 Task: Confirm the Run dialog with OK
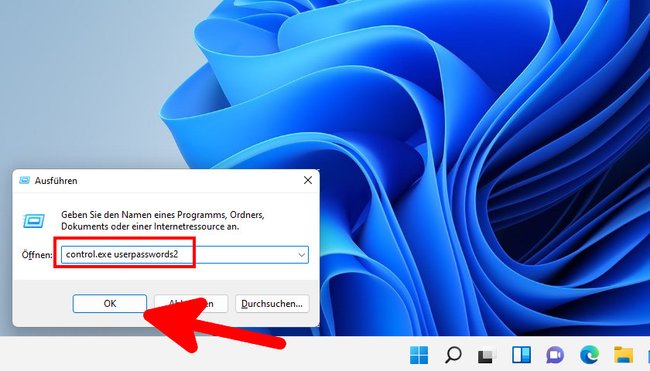click(110, 303)
